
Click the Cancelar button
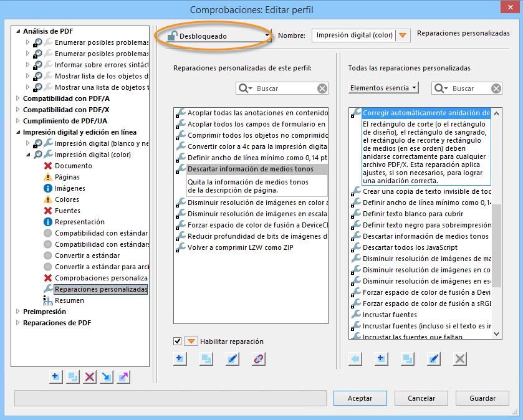tap(421, 398)
